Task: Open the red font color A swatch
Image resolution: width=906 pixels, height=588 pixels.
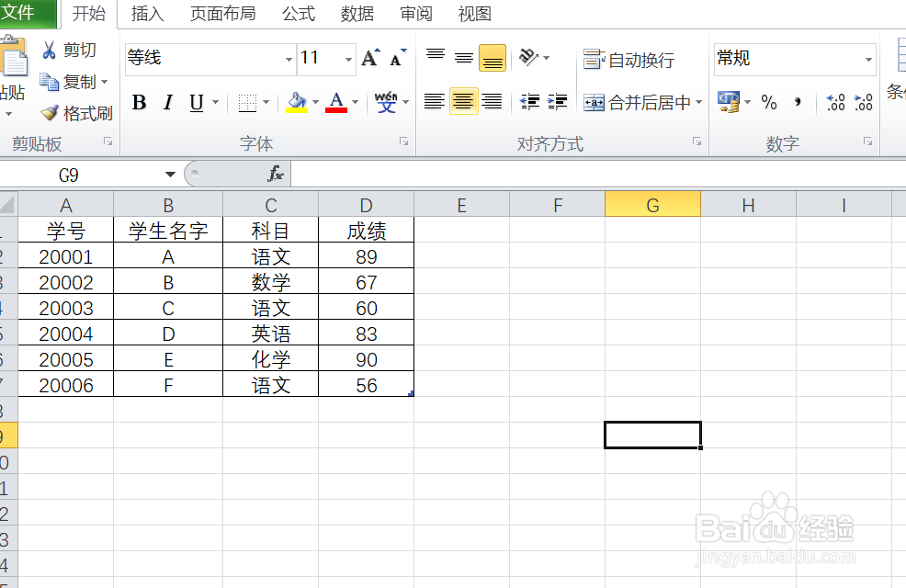Action: 336,103
